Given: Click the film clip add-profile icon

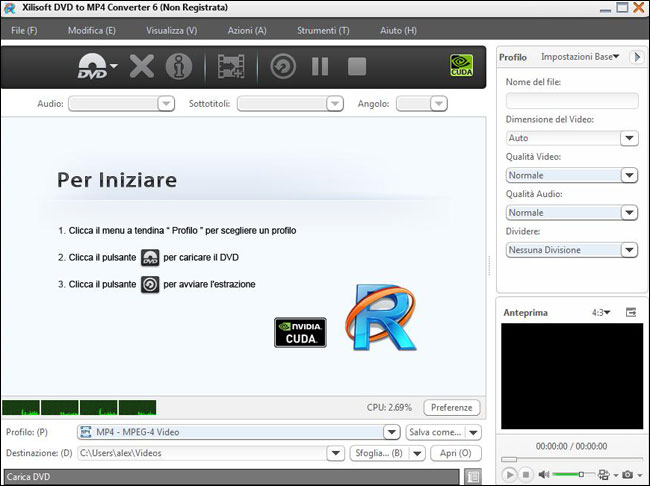Looking at the screenshot, I should pyautogui.click(x=231, y=66).
